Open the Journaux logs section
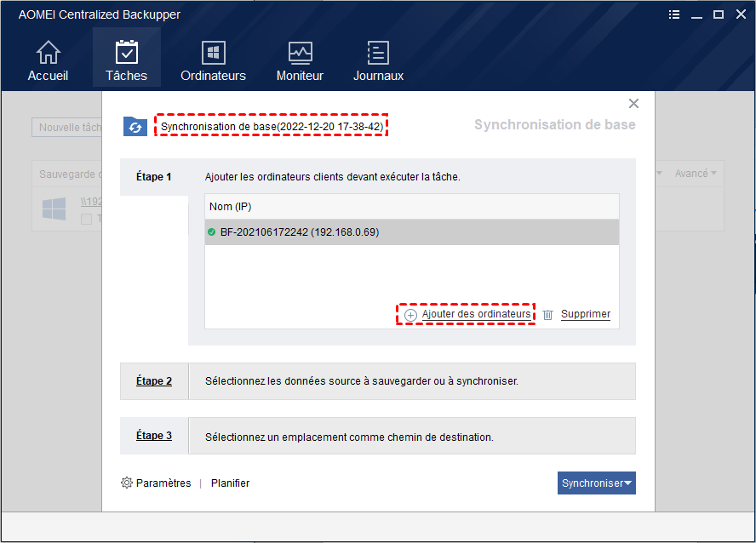 click(x=378, y=60)
